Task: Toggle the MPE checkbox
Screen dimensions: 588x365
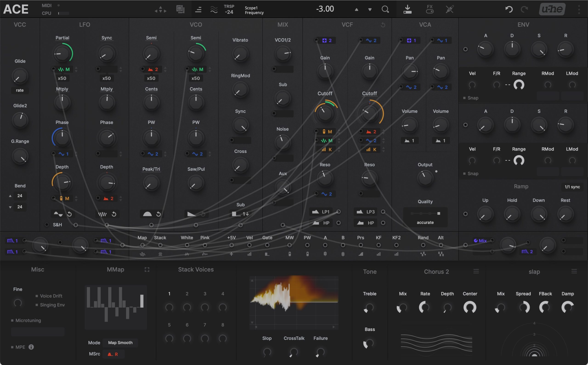Action: [x=18, y=347]
